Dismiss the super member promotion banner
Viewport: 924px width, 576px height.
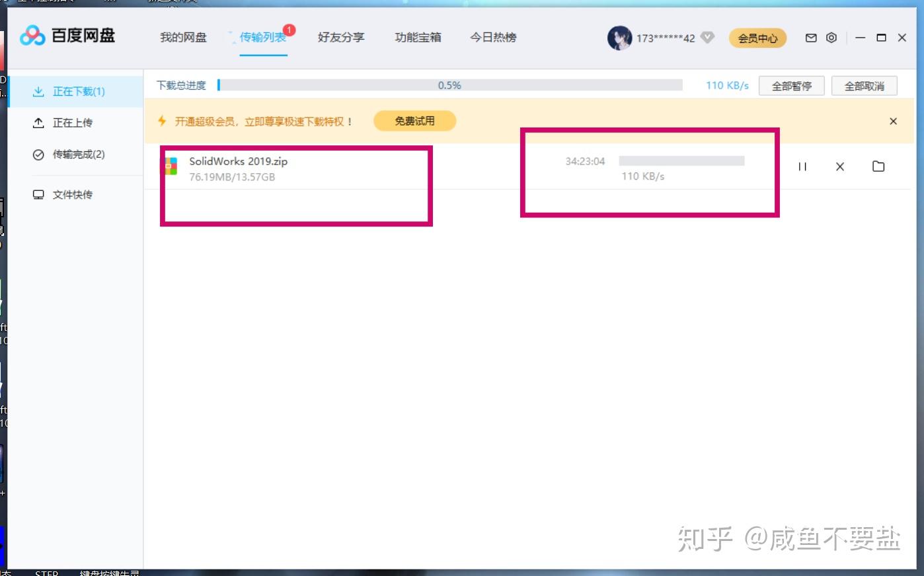tap(893, 122)
